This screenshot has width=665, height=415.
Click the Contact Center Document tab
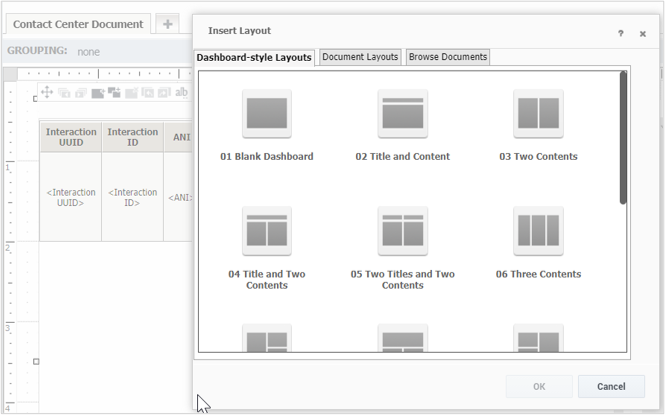click(x=78, y=23)
